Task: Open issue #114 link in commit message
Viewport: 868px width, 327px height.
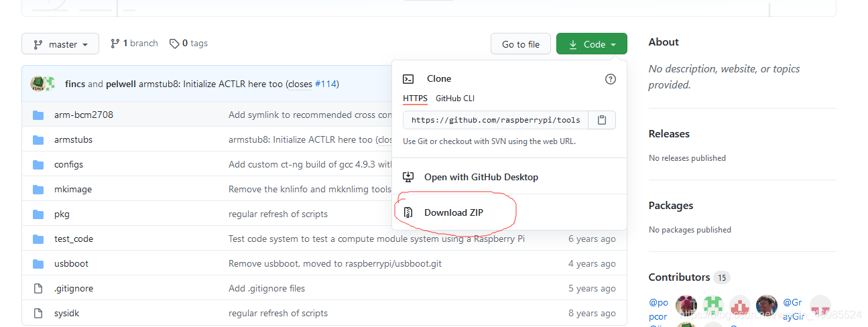Action: [326, 84]
